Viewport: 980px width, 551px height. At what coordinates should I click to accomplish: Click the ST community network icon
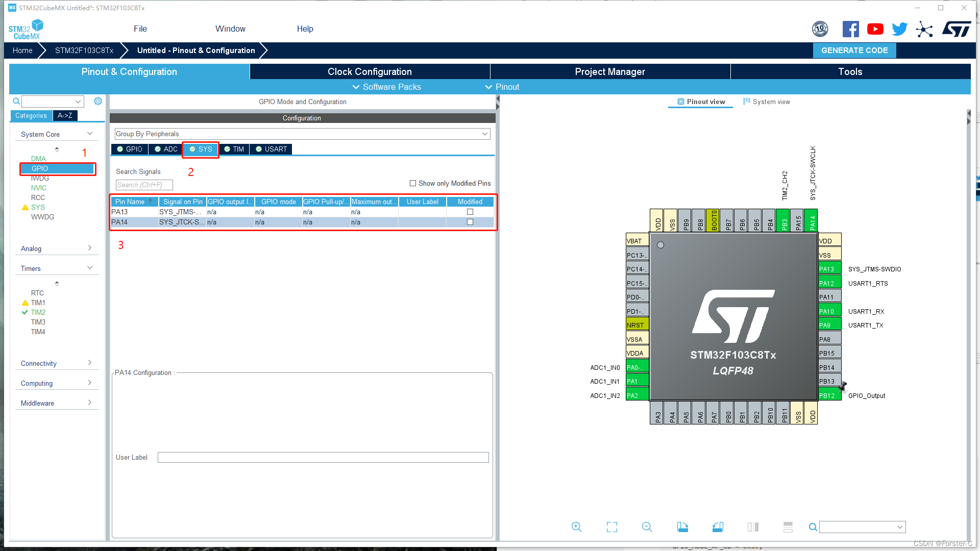click(x=924, y=29)
